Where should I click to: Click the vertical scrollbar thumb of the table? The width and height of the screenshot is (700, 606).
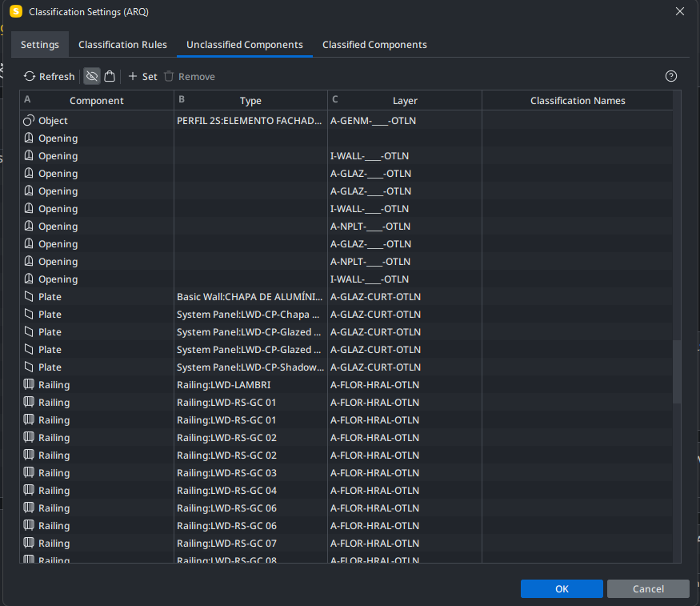[x=677, y=371]
